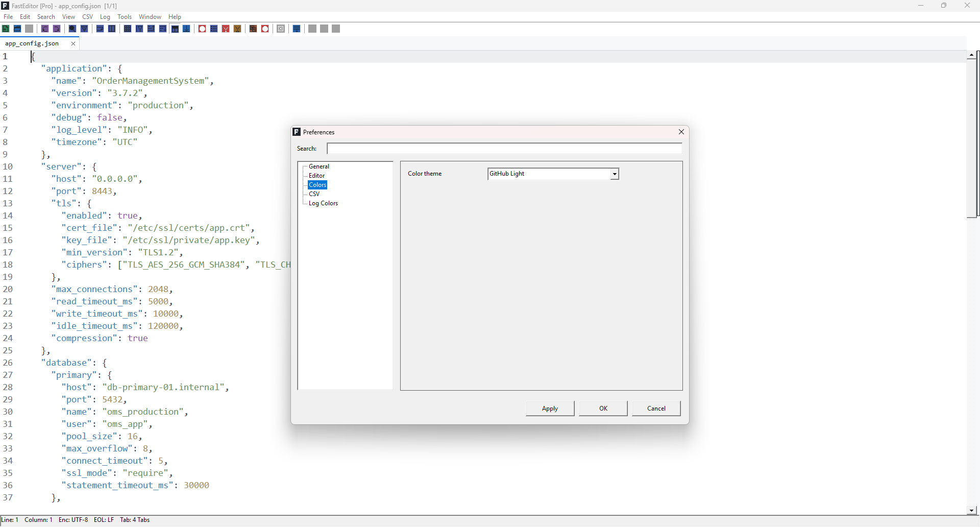
Task: Click the "Enc: UTF-8" status bar entry
Action: coord(73,520)
